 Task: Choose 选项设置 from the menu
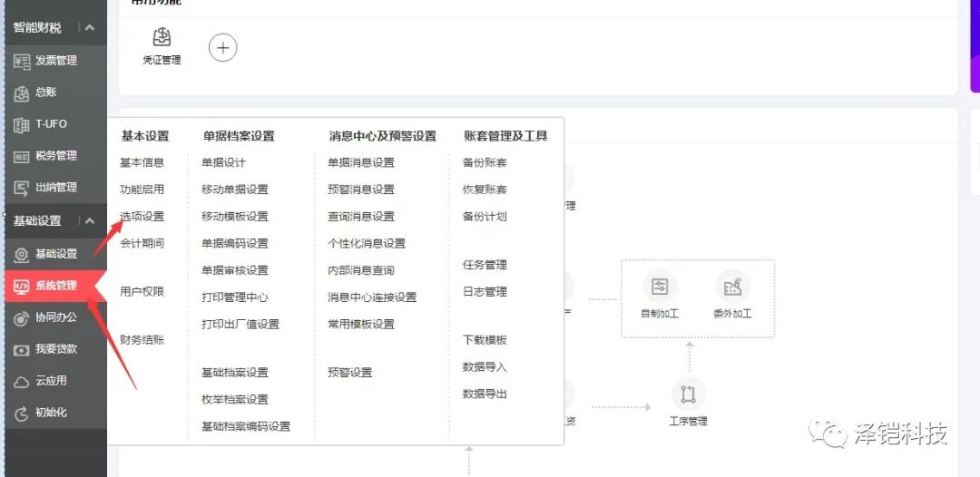click(x=142, y=217)
